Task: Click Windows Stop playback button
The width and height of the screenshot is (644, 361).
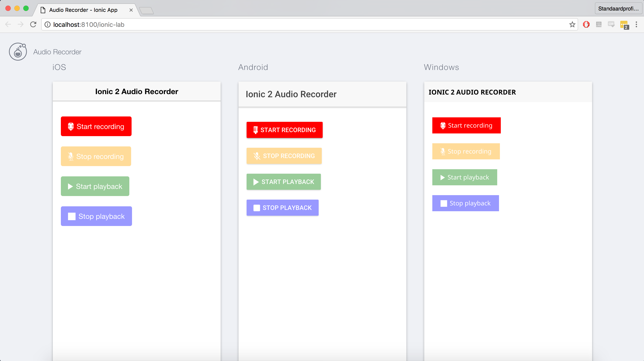Action: pos(465,203)
